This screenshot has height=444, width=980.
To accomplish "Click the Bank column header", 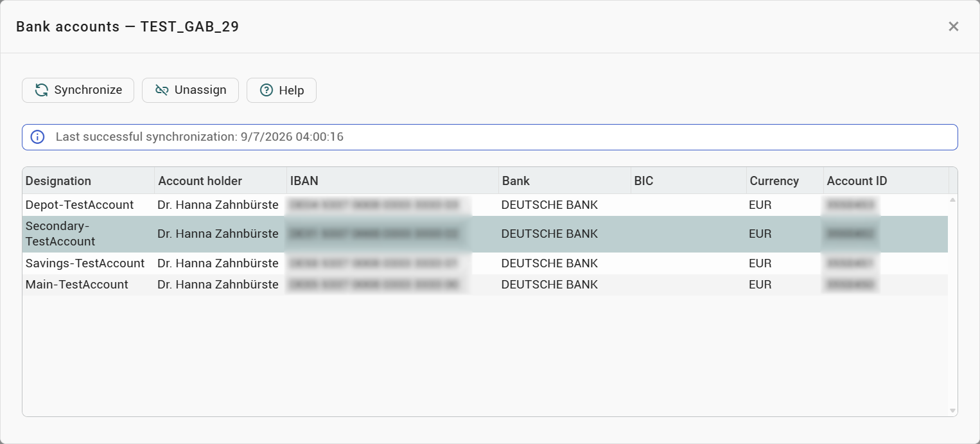I will [x=565, y=181].
